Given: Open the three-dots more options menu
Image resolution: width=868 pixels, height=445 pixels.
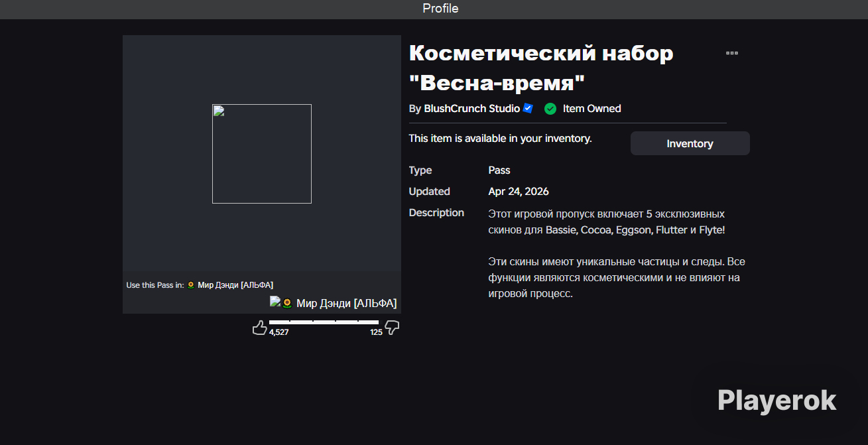Looking at the screenshot, I should (x=732, y=52).
